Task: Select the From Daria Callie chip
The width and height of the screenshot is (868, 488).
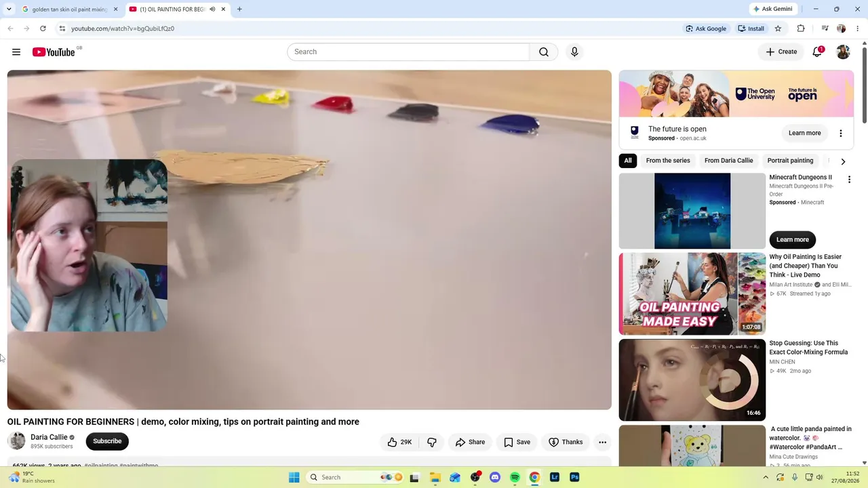Action: click(x=729, y=161)
